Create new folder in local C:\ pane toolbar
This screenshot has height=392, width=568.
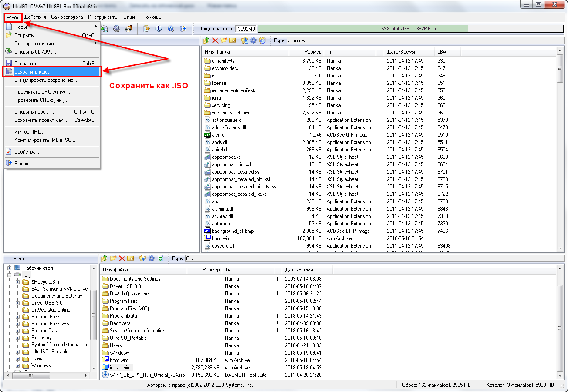coord(113,258)
